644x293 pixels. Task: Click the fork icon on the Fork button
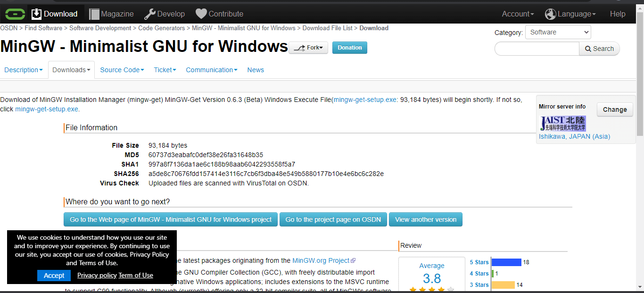point(299,47)
